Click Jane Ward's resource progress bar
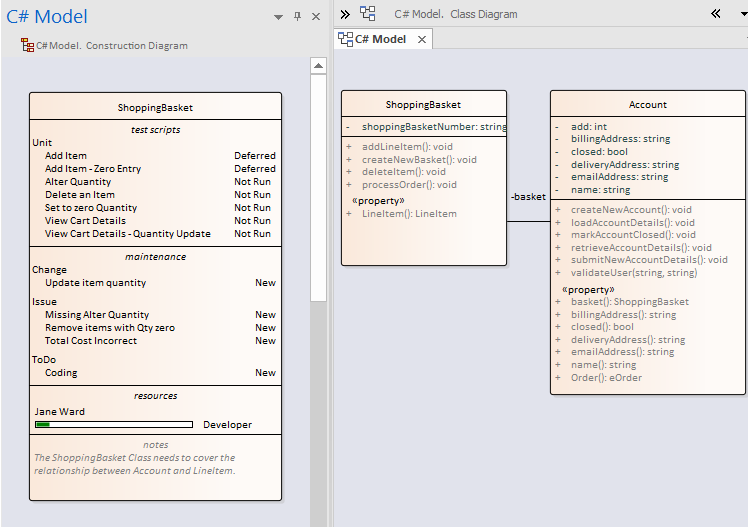The width and height of the screenshot is (750, 530). coord(113,425)
